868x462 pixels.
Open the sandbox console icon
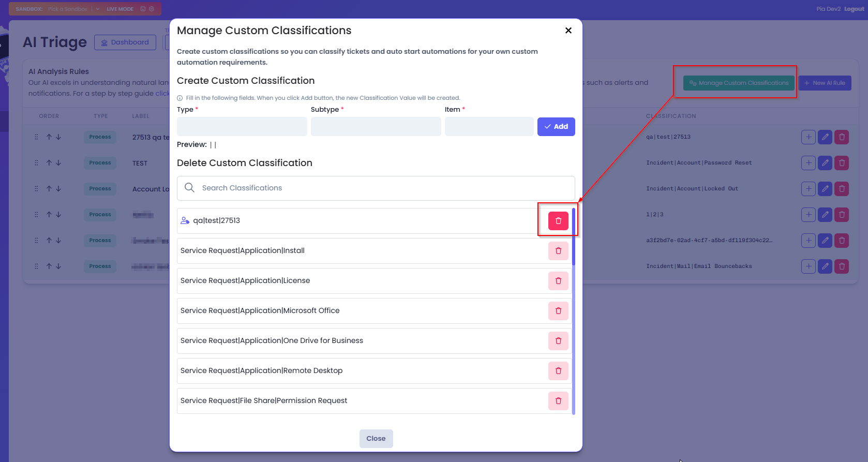click(x=143, y=9)
